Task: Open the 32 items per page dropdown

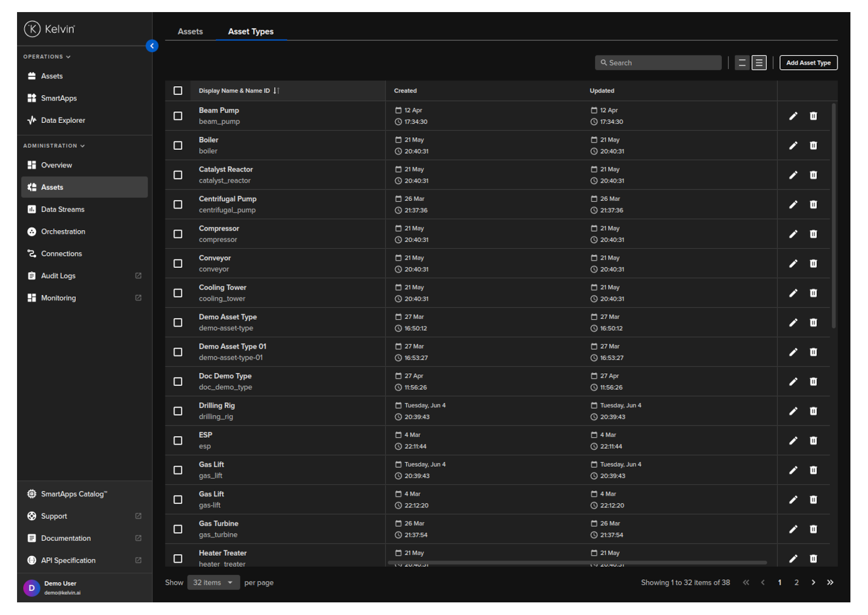Action: click(x=213, y=583)
